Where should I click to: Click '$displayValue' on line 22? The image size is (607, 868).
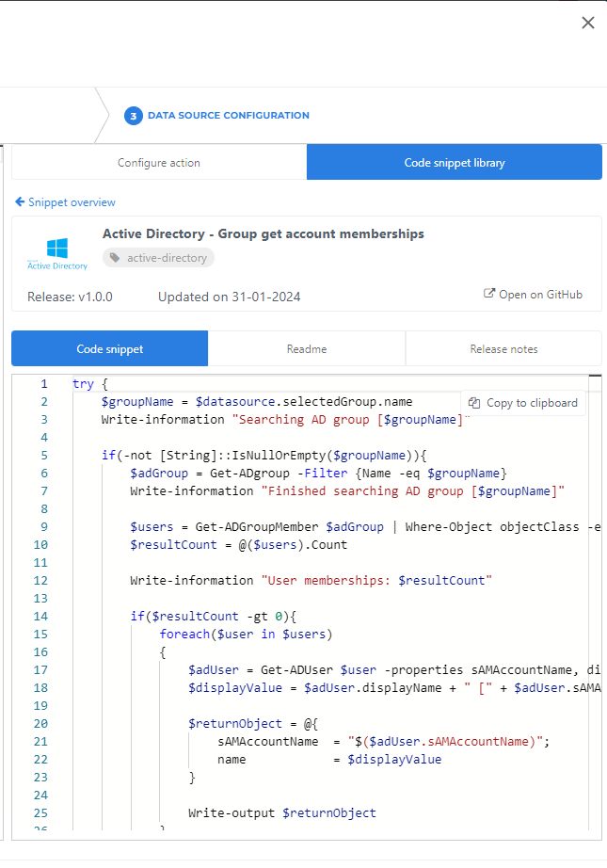tap(394, 760)
